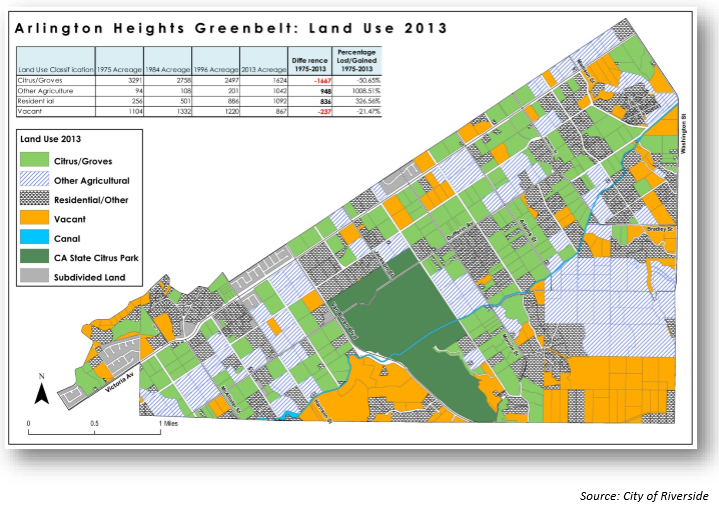Click the Land Use Classification column header
719x508 pixels.
(x=54, y=68)
